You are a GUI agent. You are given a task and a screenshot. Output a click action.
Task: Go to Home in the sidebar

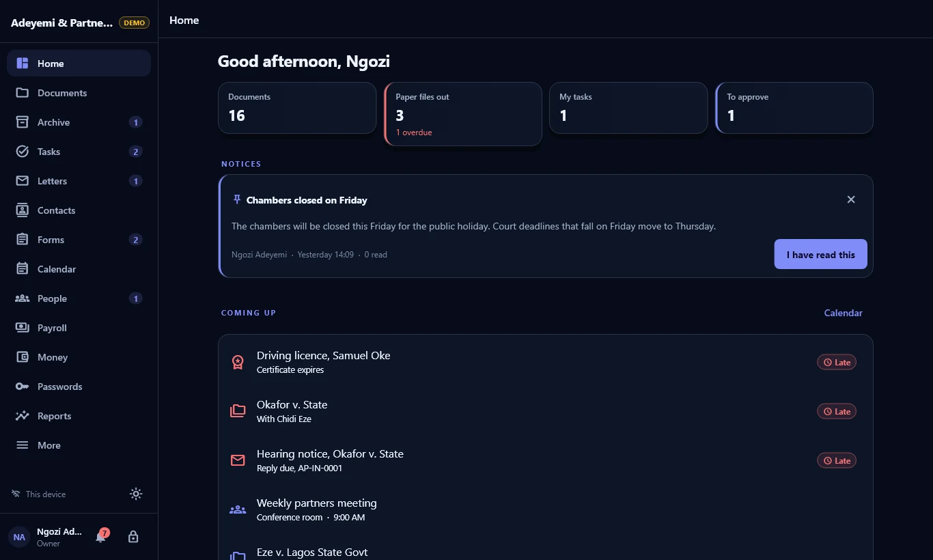coord(79,64)
